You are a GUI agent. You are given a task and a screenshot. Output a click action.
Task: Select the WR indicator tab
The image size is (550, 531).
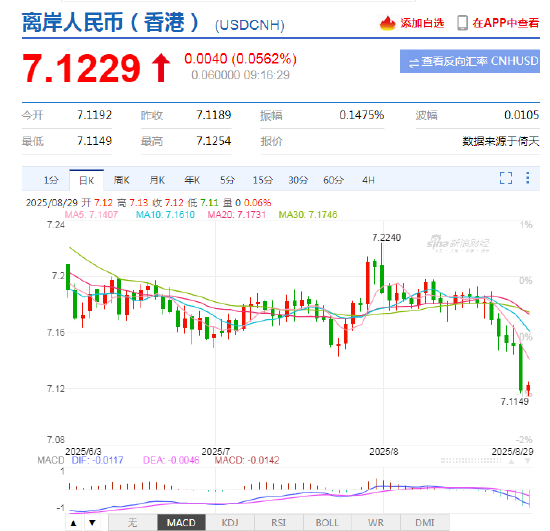(376, 523)
